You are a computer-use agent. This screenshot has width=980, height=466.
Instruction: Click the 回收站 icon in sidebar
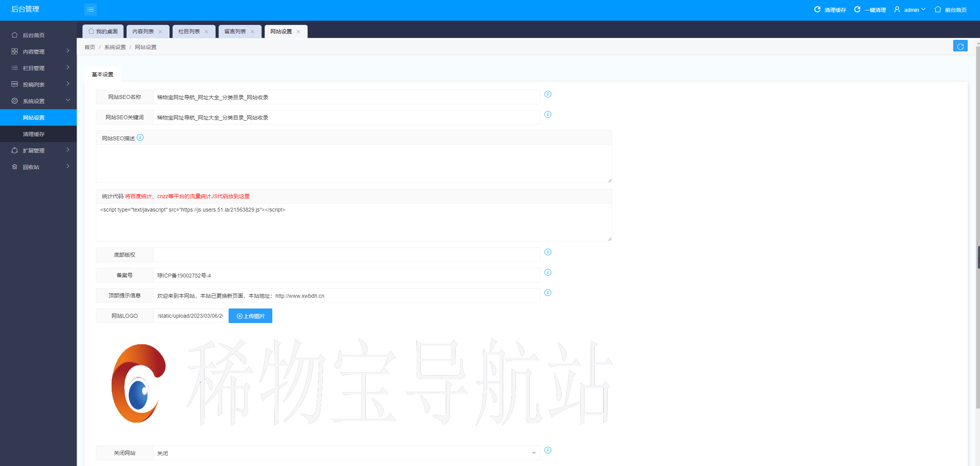[x=15, y=167]
